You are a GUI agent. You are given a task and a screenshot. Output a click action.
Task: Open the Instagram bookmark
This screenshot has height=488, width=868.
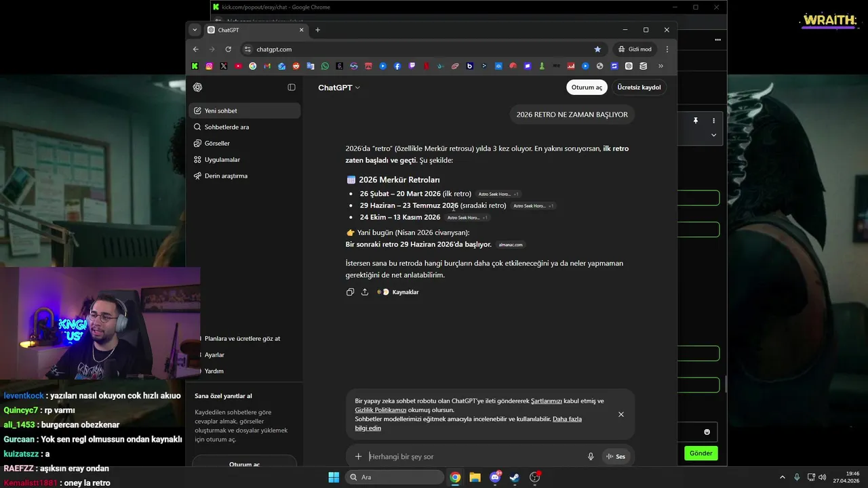pyautogui.click(x=209, y=66)
